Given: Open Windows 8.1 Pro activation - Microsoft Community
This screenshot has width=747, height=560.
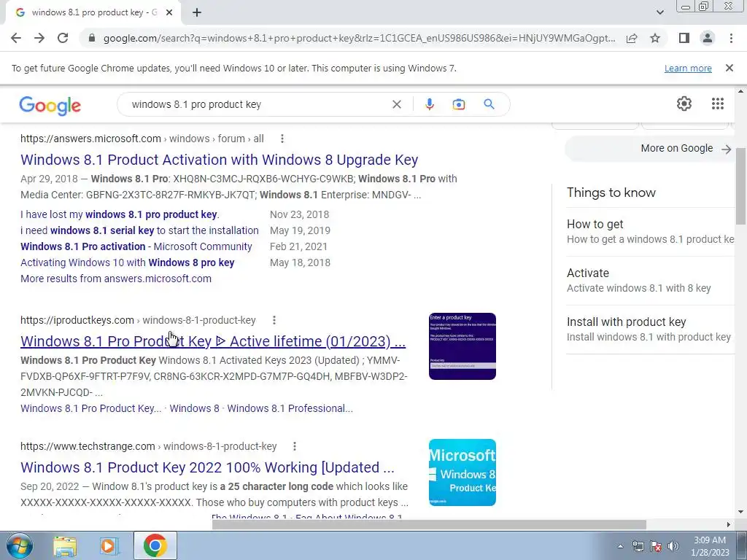Looking at the screenshot, I should [x=136, y=246].
